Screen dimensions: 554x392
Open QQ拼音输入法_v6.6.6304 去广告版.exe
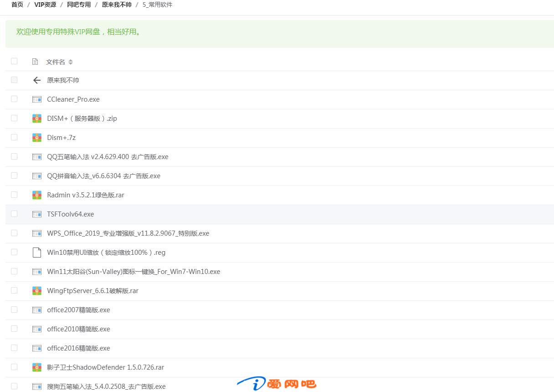point(103,176)
